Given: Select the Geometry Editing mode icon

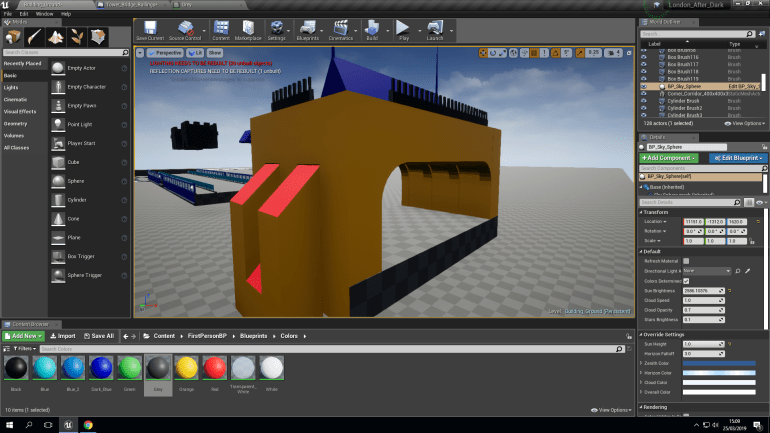Looking at the screenshot, I should [98, 37].
